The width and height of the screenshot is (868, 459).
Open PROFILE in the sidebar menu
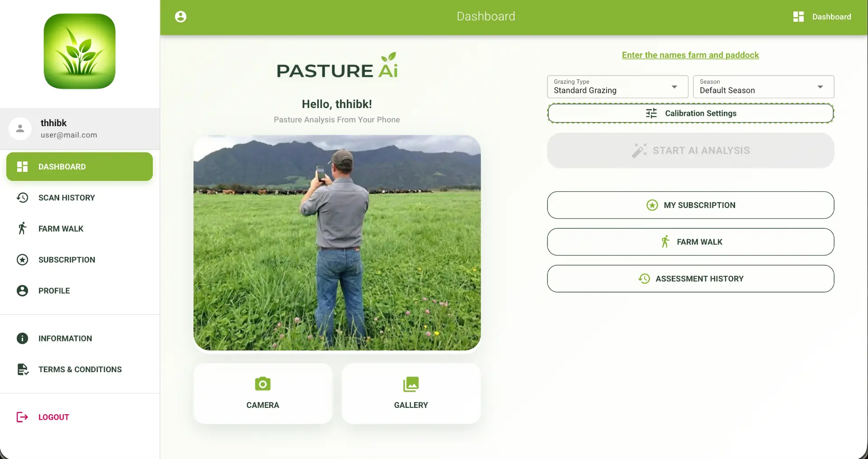[x=80, y=290]
